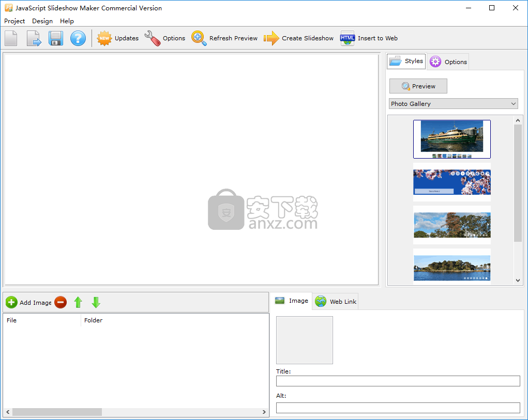Open Help via the blue question mark icon
Screen dimensions: 528x420
click(78, 38)
